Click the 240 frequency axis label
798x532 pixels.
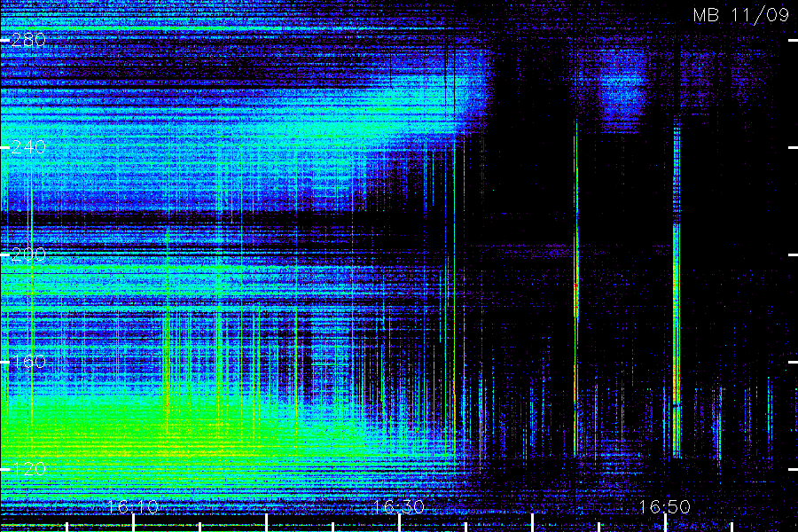pos(28,147)
